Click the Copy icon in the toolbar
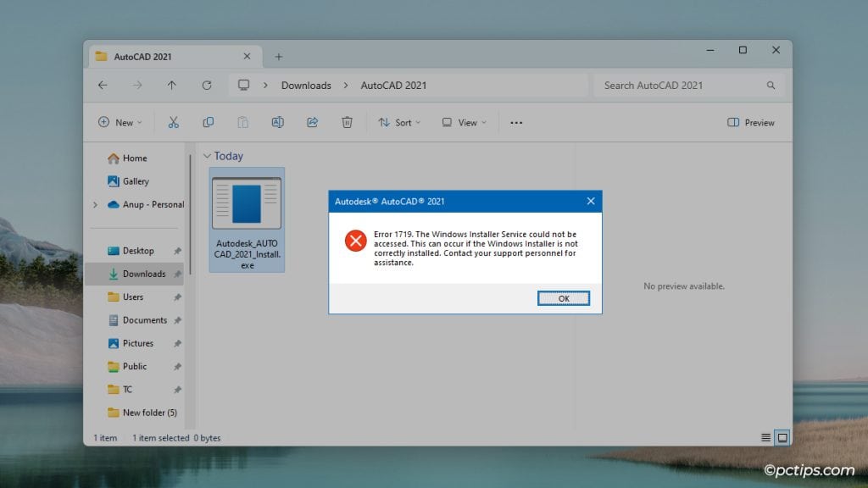 click(x=208, y=122)
